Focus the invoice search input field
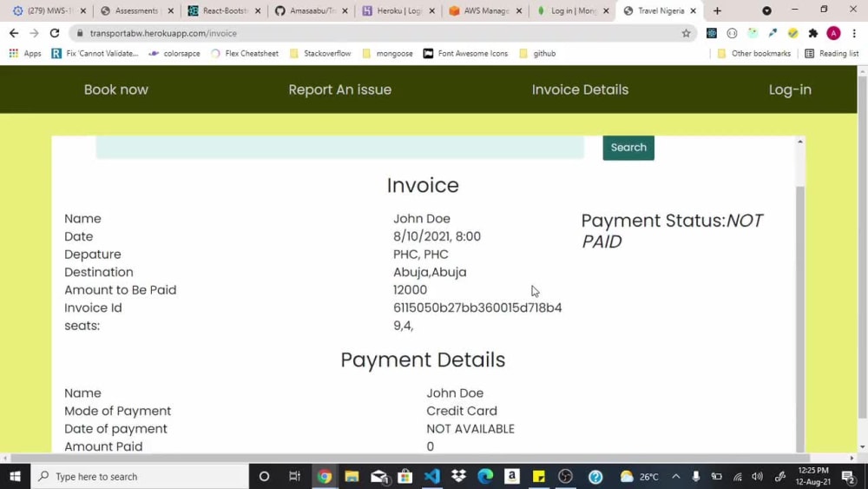Image resolution: width=868 pixels, height=489 pixels. click(x=339, y=148)
